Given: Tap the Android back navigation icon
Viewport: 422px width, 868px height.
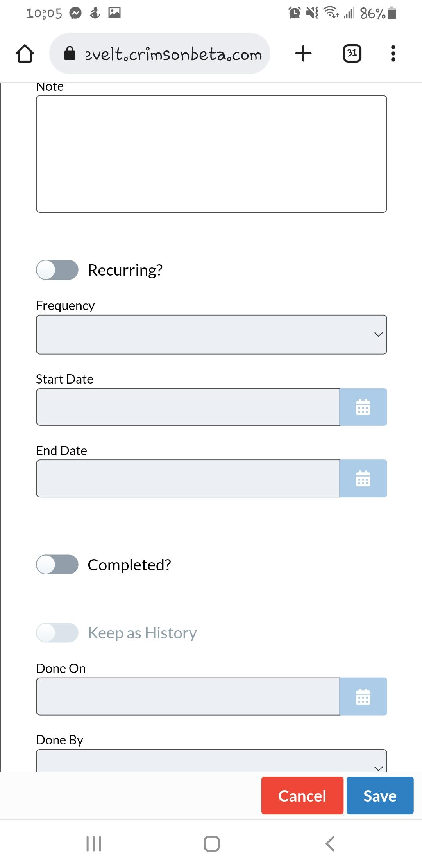Looking at the screenshot, I should coord(330,843).
